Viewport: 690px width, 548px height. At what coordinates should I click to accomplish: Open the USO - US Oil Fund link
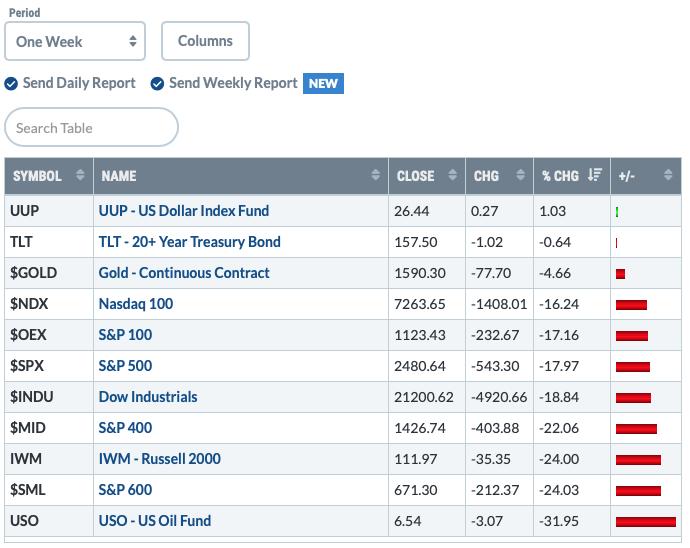click(x=154, y=521)
